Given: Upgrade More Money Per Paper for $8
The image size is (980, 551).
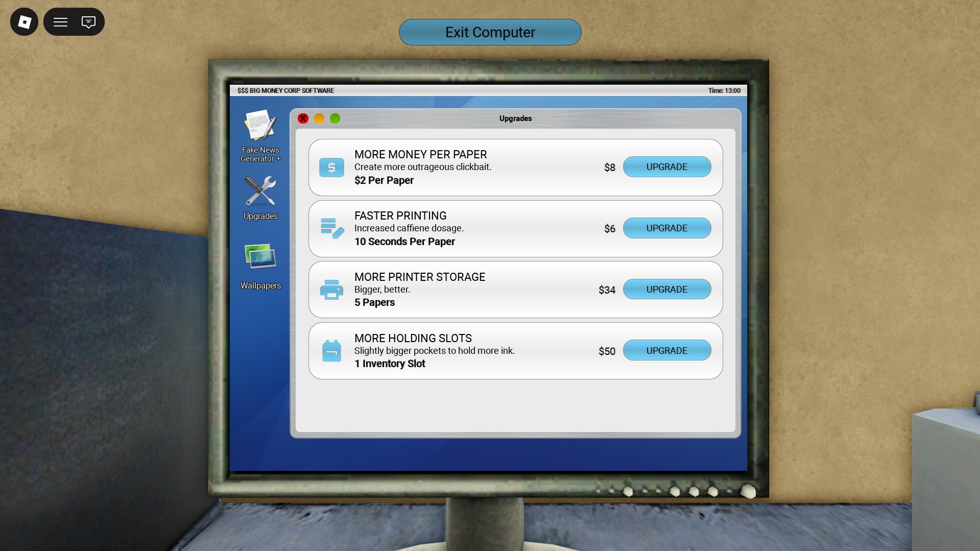Looking at the screenshot, I should [666, 167].
